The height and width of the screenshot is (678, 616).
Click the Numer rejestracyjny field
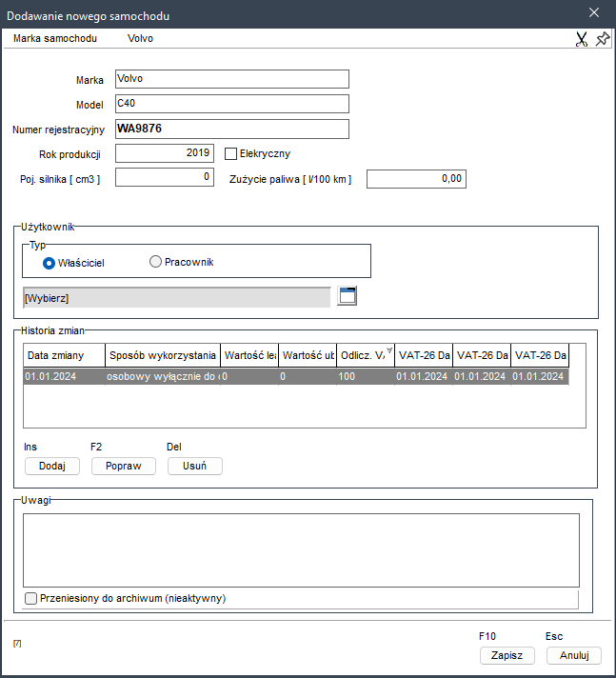tap(232, 129)
